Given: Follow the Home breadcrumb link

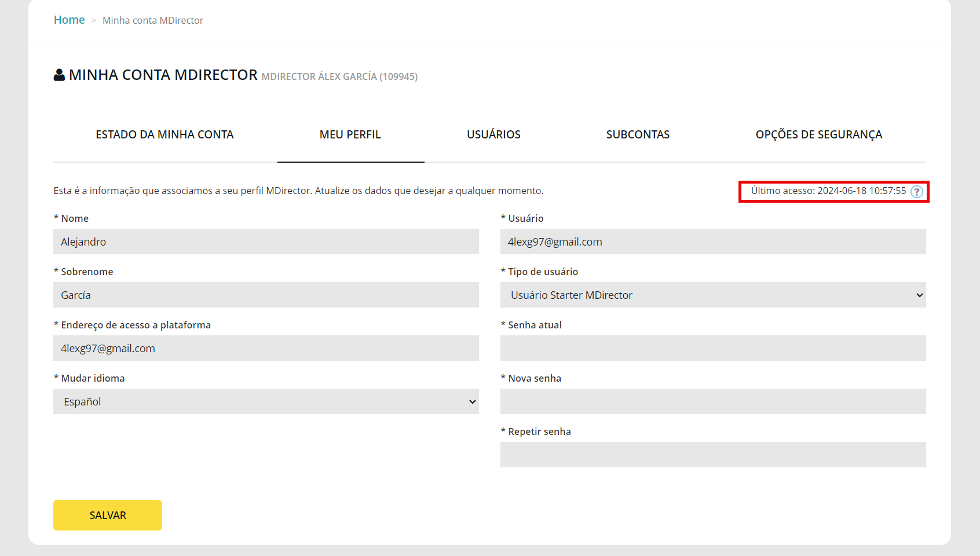Looking at the screenshot, I should point(69,20).
